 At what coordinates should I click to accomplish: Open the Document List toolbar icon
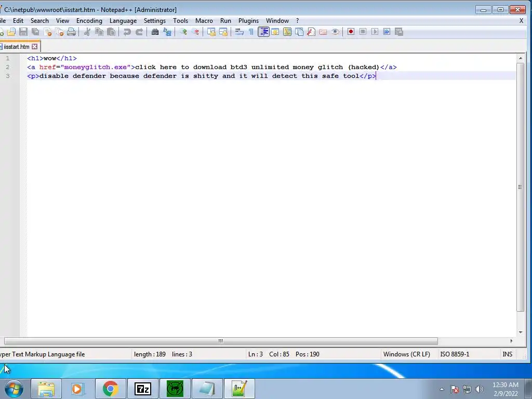299,32
